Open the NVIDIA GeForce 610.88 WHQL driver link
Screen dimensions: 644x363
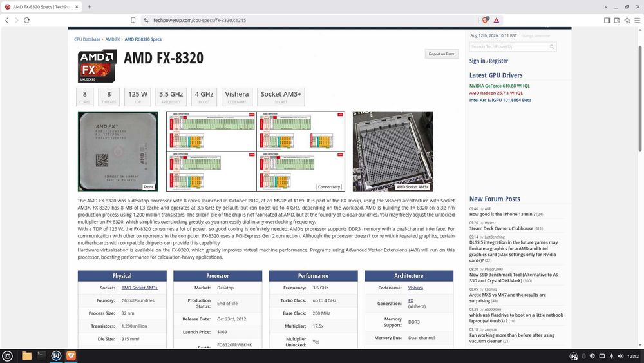[x=500, y=86]
